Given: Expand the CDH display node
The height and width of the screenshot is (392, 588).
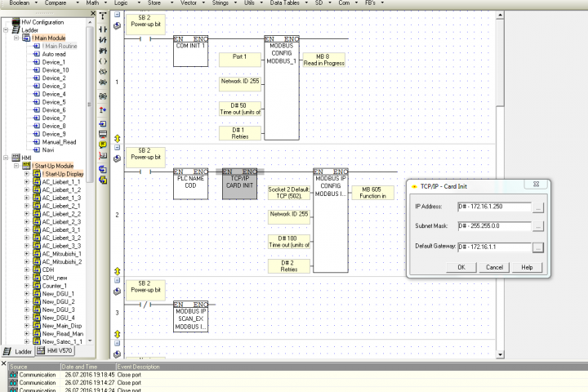Looking at the screenshot, I should 27,269.
